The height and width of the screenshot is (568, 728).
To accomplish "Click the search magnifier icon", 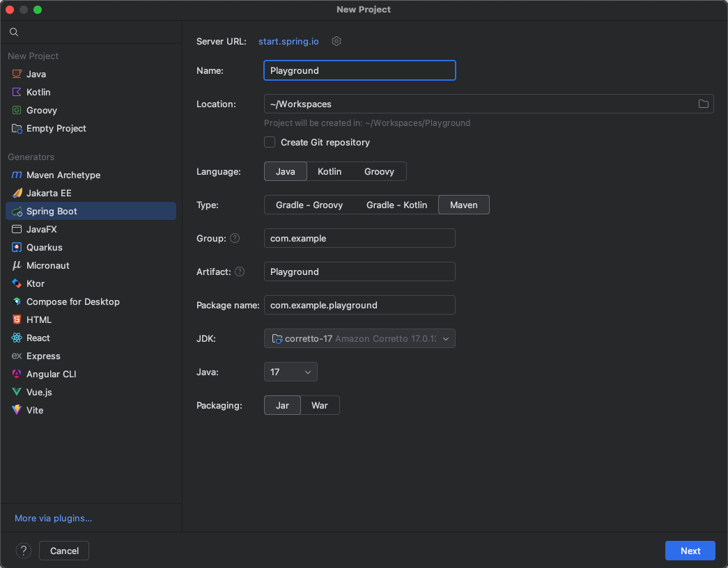I will coord(14,32).
